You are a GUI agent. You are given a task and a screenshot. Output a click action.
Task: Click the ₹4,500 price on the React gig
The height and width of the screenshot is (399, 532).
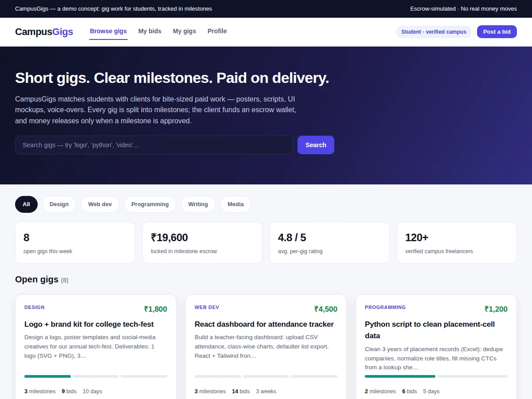point(326,309)
